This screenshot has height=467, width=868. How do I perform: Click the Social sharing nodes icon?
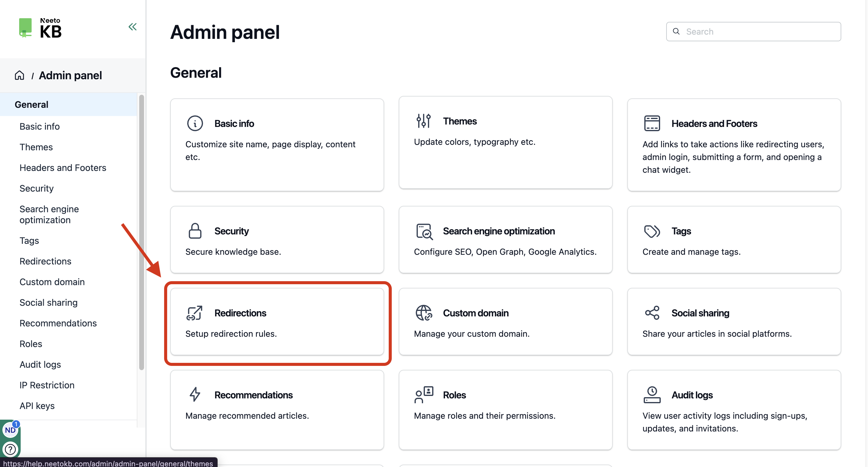click(x=652, y=313)
